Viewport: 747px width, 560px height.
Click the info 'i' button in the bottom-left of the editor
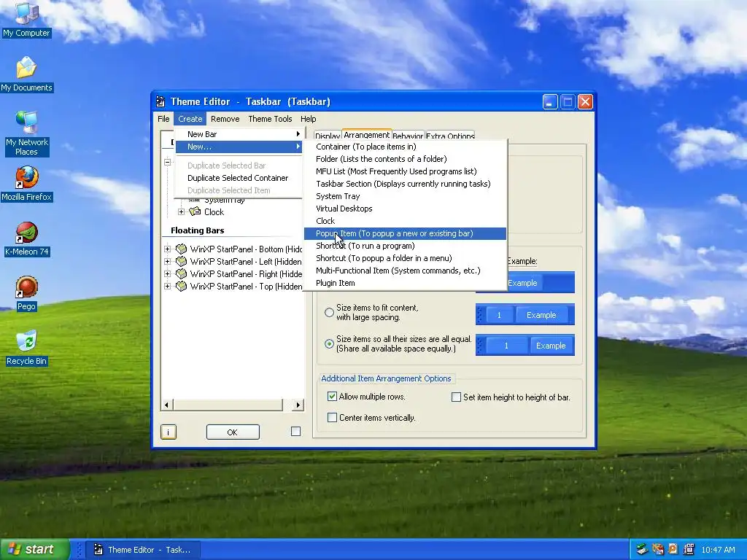tap(169, 432)
